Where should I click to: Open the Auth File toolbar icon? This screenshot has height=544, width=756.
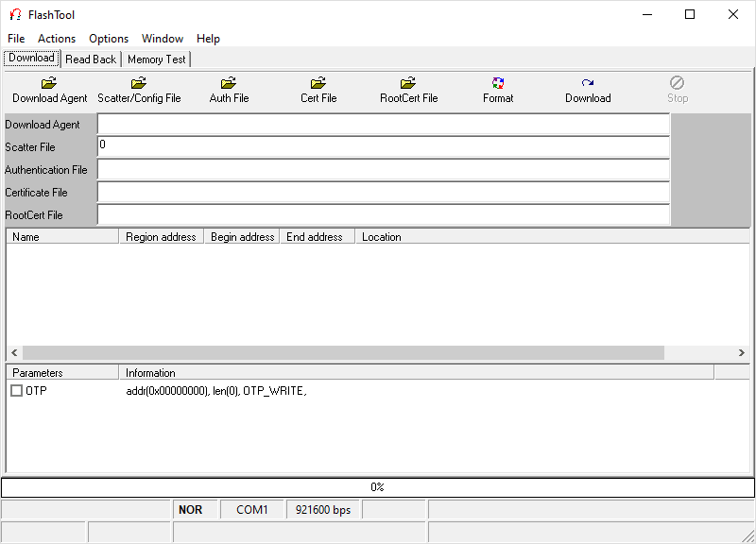[x=229, y=83]
